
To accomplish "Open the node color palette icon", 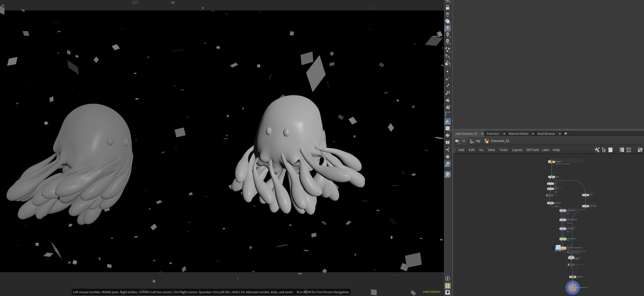I will (621, 150).
